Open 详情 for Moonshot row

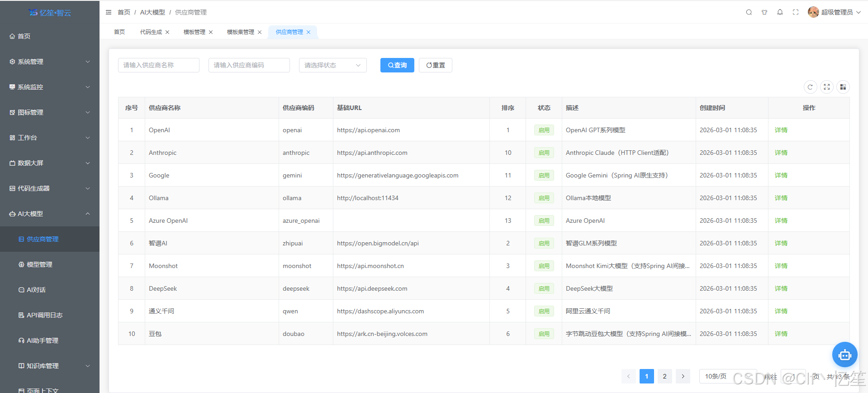click(x=781, y=266)
